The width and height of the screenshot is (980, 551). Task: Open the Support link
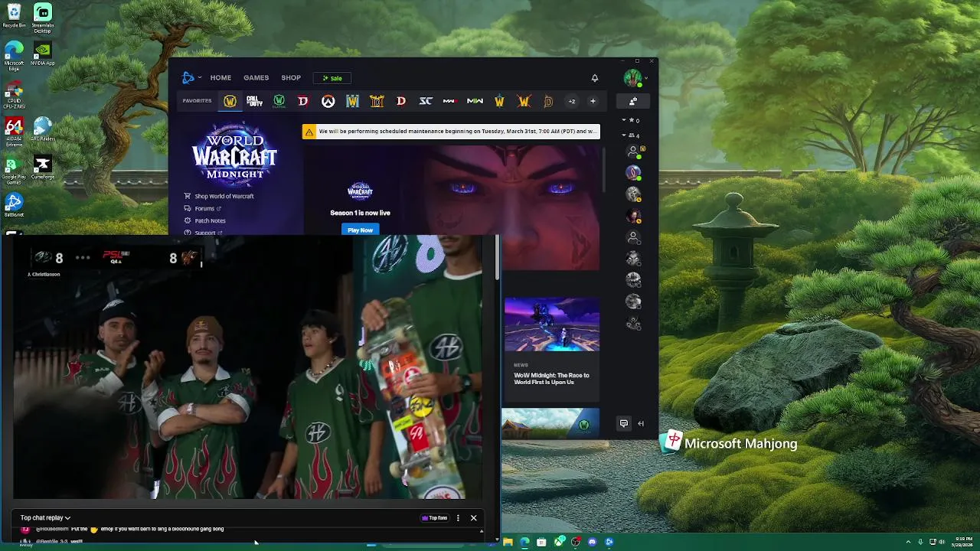pos(204,232)
